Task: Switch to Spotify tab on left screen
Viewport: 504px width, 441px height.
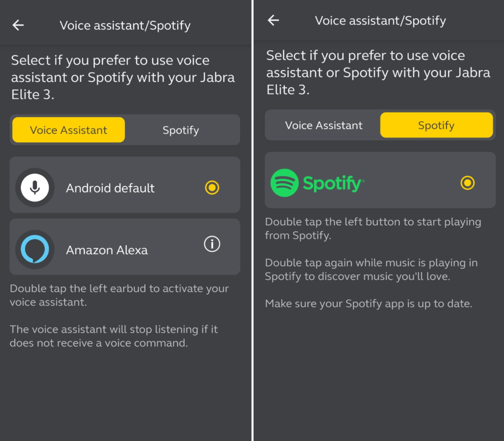Action: coord(181,130)
